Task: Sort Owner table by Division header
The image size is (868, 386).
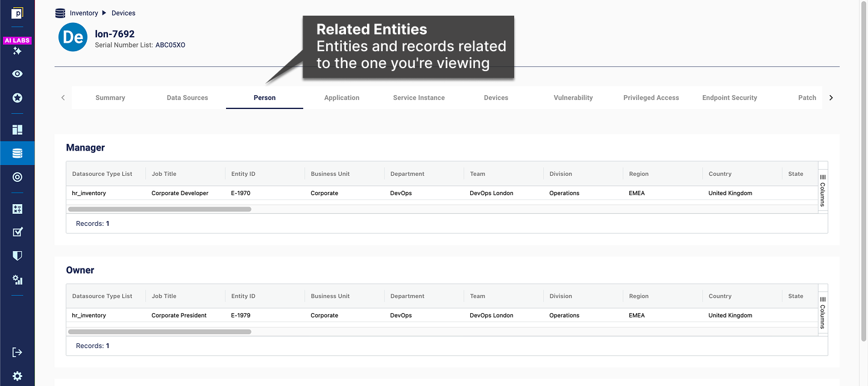Action: pyautogui.click(x=561, y=296)
